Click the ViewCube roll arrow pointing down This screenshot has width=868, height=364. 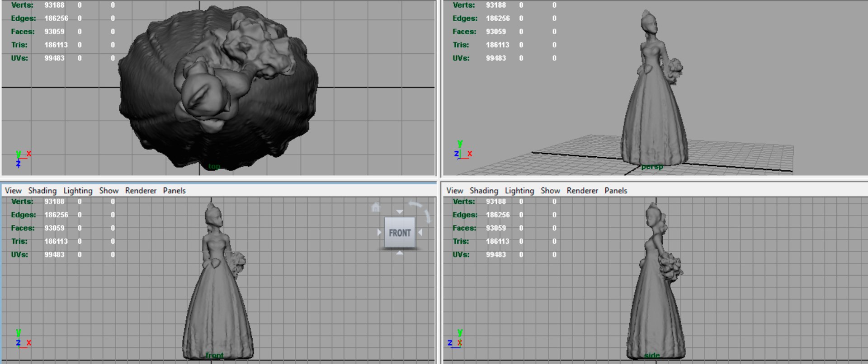coord(427,216)
